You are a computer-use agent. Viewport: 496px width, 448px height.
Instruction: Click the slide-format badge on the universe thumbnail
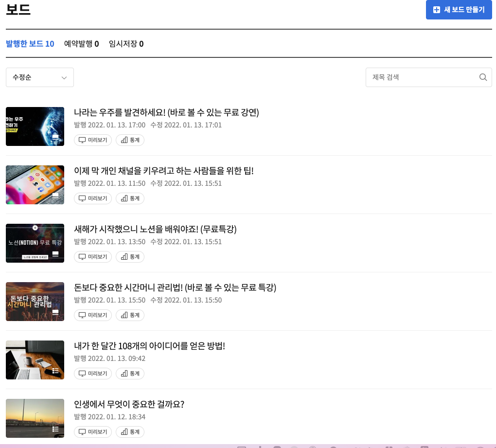pyautogui.click(x=55, y=137)
